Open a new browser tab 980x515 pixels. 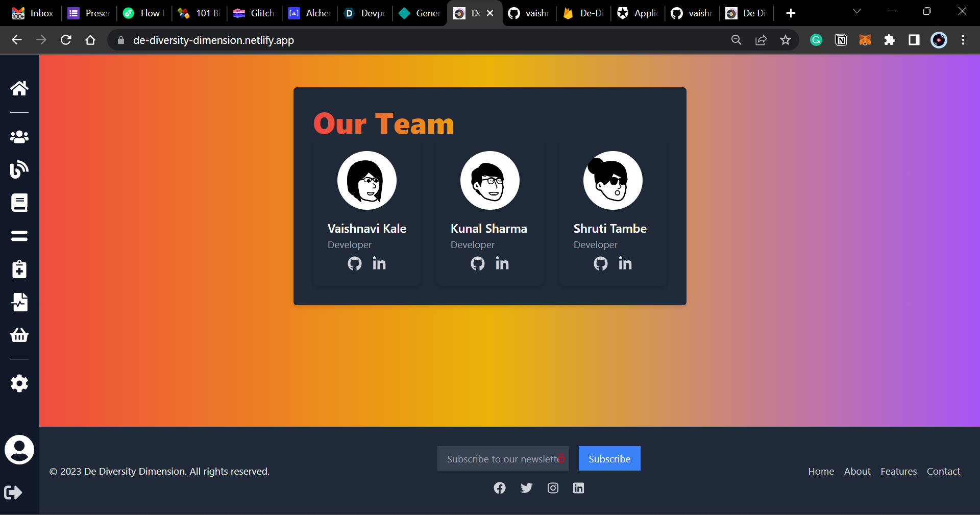click(791, 13)
